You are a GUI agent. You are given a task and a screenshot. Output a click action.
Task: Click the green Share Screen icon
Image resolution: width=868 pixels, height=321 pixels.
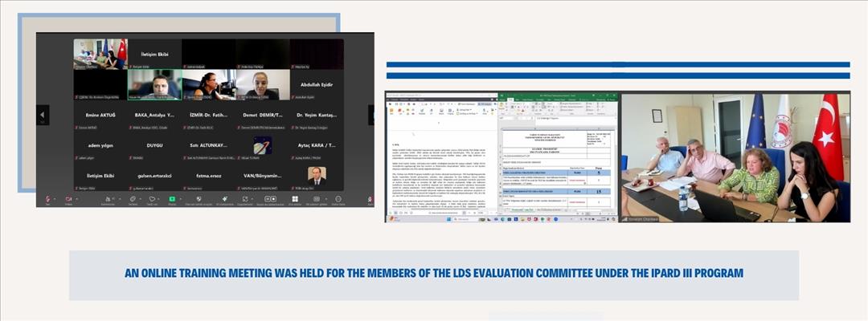coord(172,198)
